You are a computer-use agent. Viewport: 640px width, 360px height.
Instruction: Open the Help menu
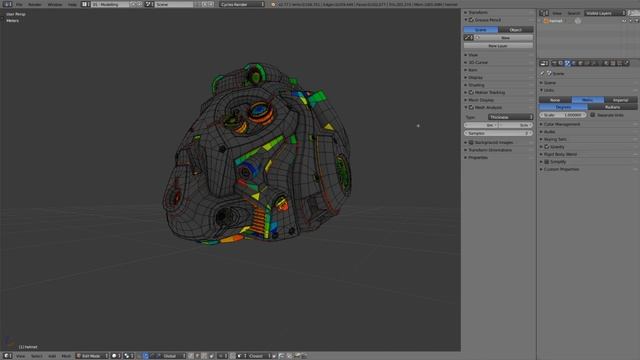click(72, 4)
